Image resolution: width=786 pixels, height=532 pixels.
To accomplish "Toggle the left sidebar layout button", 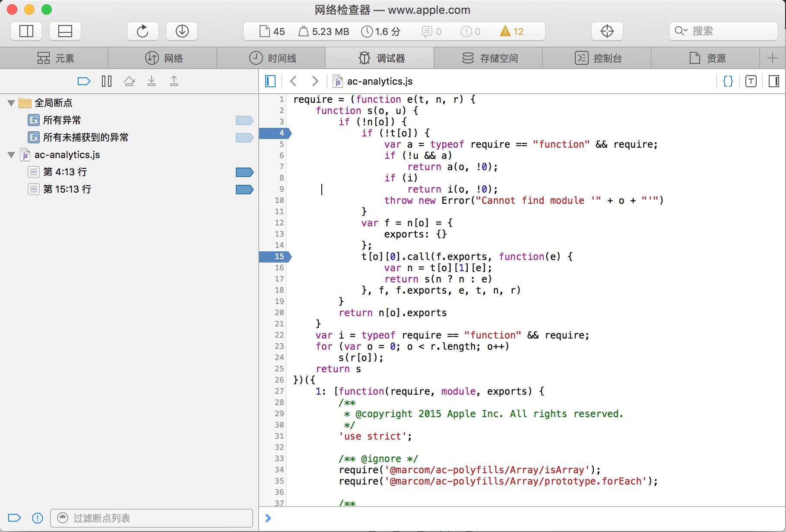I will [x=26, y=31].
